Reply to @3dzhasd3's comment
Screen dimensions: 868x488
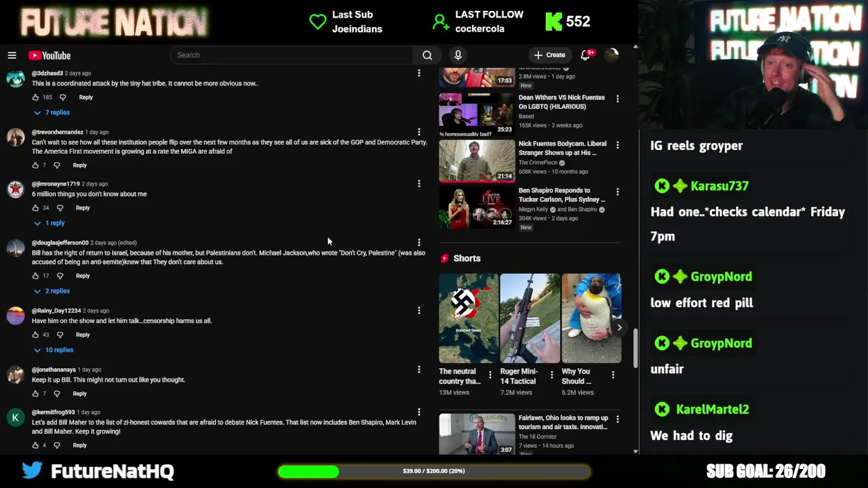[x=85, y=97]
